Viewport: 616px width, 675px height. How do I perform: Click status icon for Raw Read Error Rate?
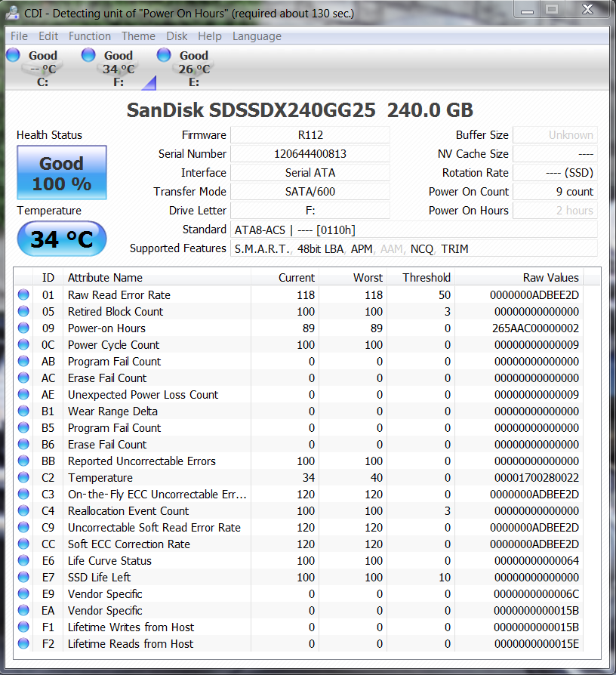point(24,295)
